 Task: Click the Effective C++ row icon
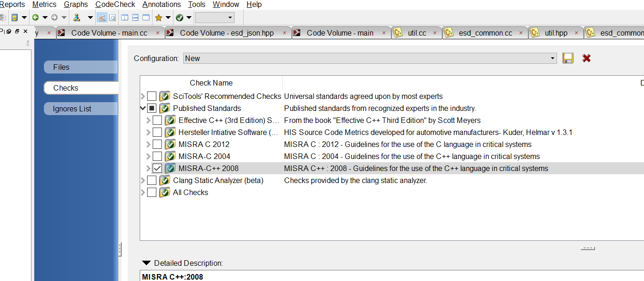(x=170, y=120)
